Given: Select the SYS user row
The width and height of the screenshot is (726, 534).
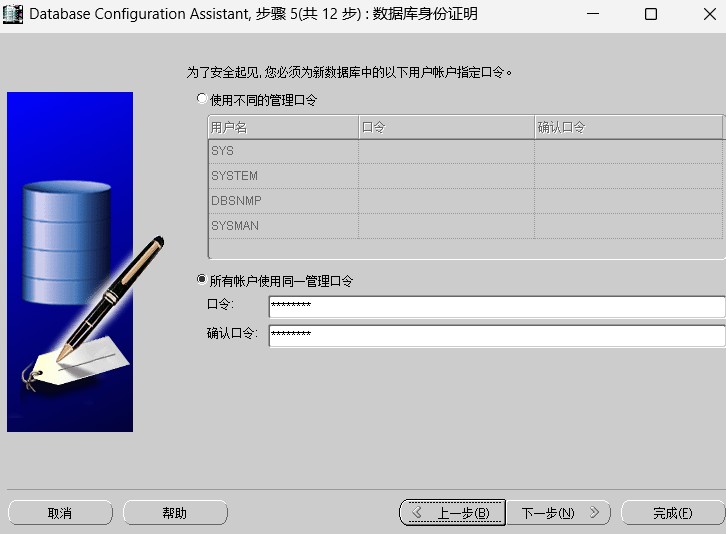Looking at the screenshot, I should click(465, 151).
